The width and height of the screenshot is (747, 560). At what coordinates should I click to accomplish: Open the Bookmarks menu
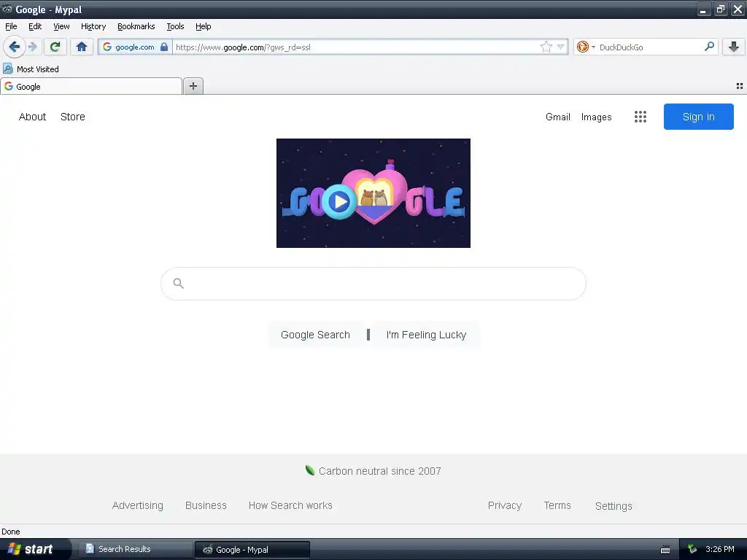pyautogui.click(x=136, y=27)
